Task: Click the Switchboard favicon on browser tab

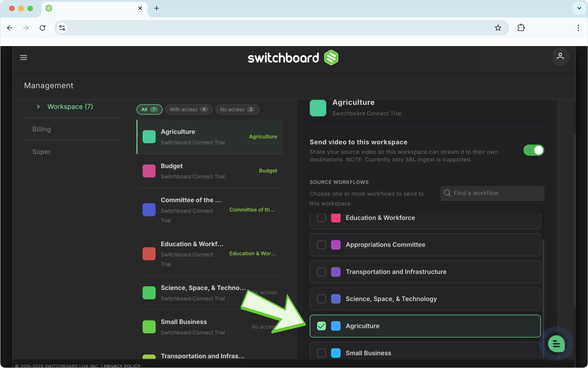Action: click(49, 8)
